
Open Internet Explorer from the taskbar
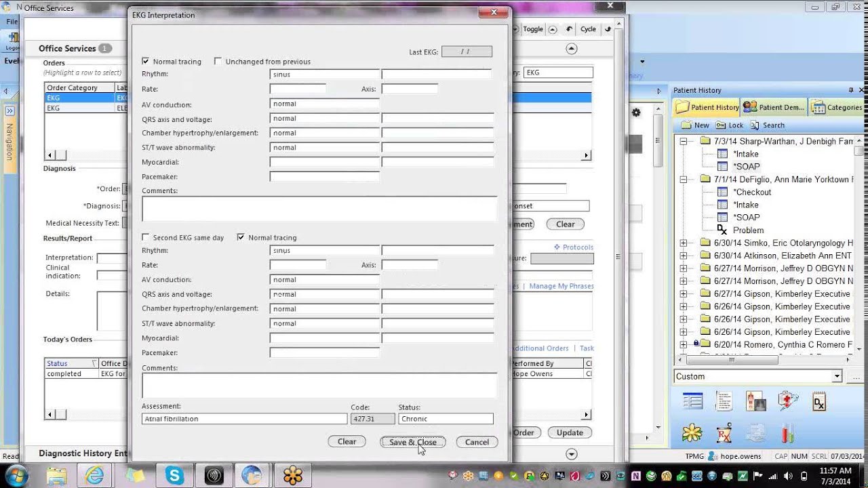(94, 475)
